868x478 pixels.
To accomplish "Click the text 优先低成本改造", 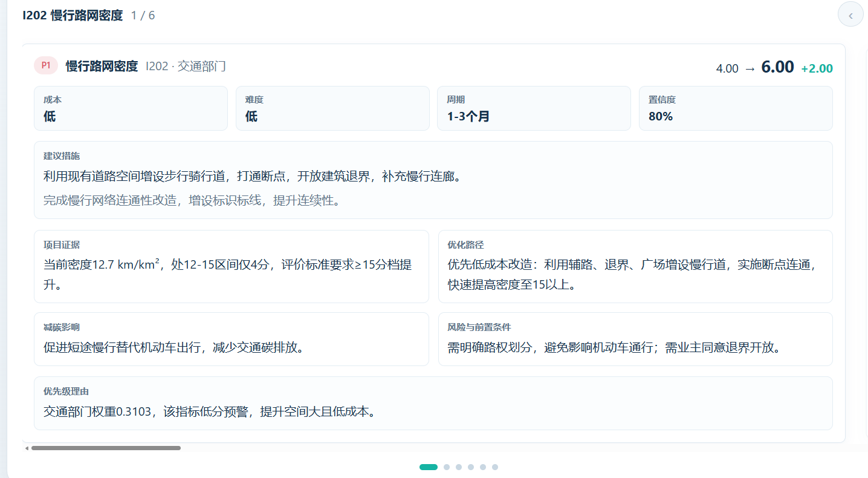I will [x=490, y=265].
